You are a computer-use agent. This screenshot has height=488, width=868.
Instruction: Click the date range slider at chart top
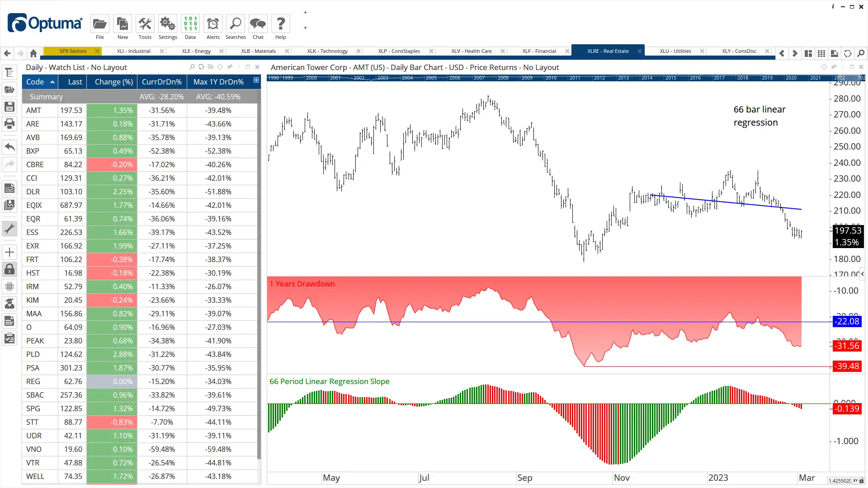click(x=566, y=78)
